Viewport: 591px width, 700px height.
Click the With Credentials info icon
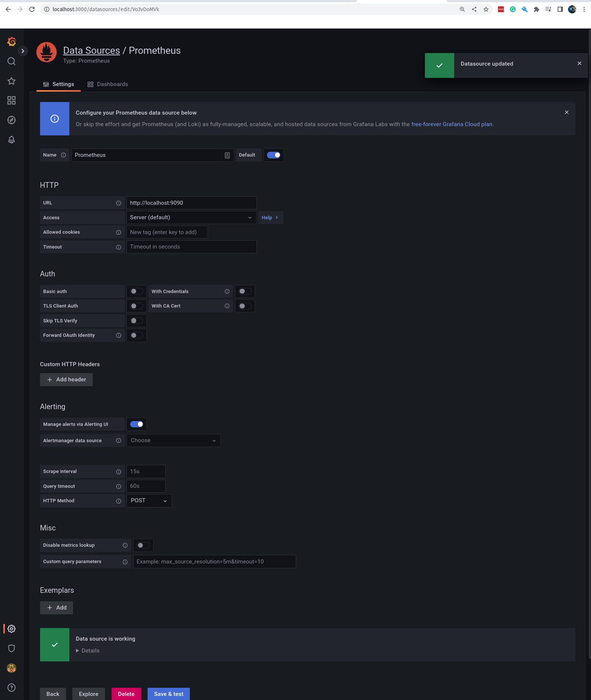click(x=227, y=292)
